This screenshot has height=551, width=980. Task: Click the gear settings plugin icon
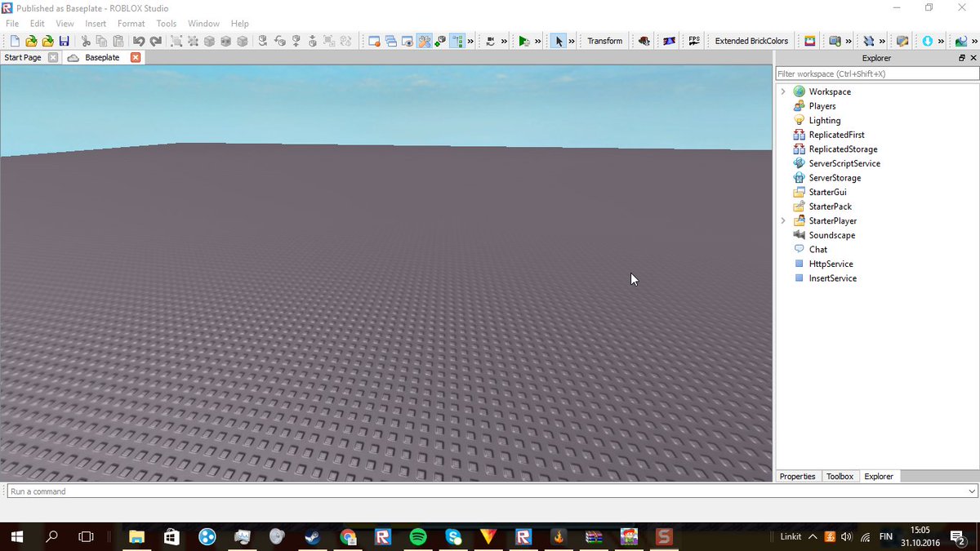click(x=869, y=41)
